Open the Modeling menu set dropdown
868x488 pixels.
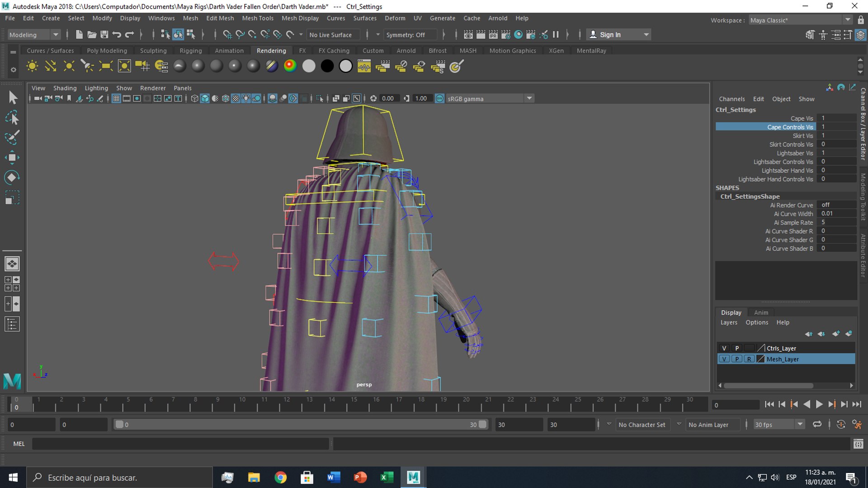[56, 34]
